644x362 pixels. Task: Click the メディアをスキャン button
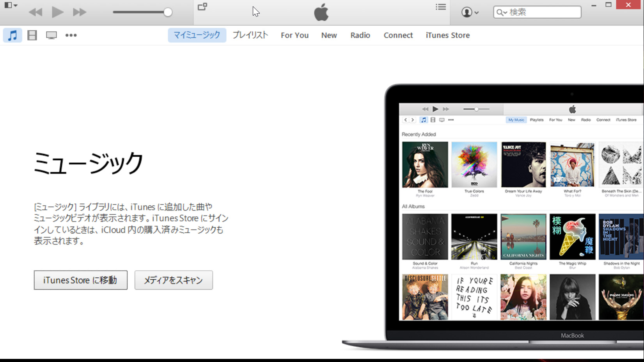tap(174, 280)
